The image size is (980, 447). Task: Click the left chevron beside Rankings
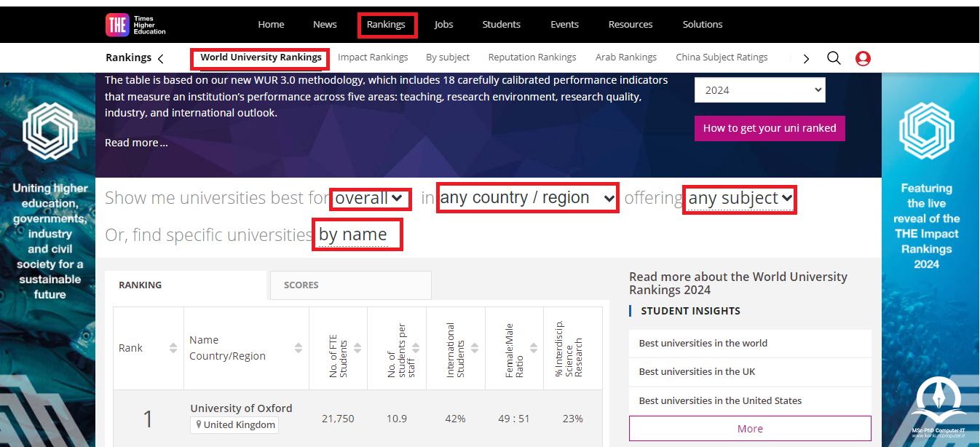[x=160, y=58]
